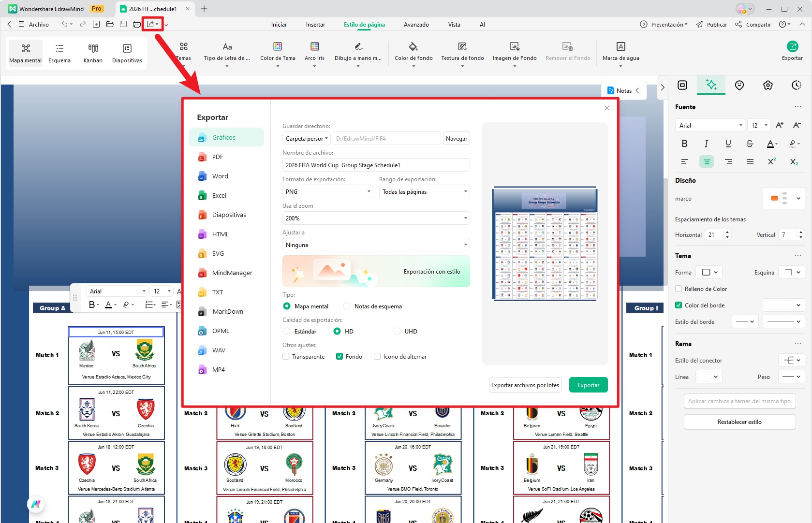This screenshot has width=812, height=523.
Task: Apply underline in Fuente panel
Action: coord(728,144)
